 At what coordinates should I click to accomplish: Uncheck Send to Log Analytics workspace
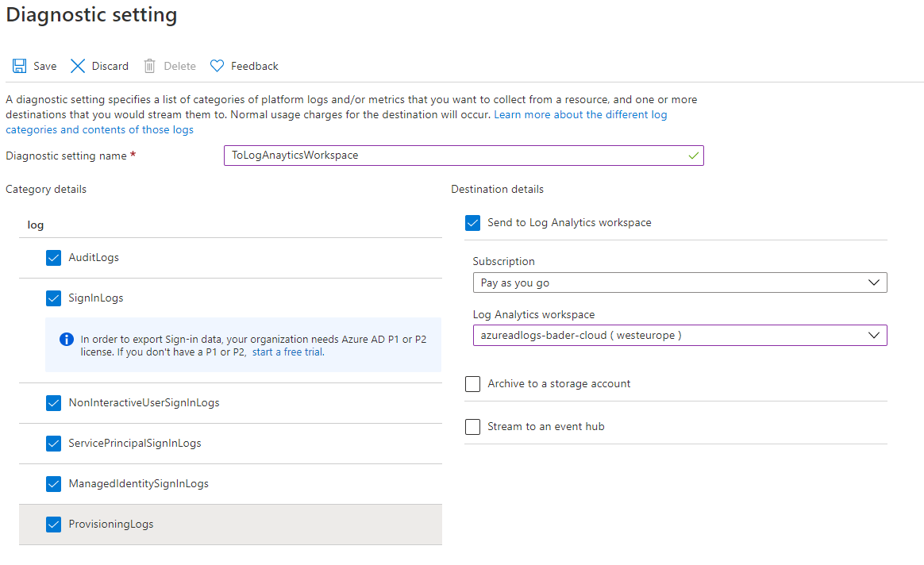472,222
